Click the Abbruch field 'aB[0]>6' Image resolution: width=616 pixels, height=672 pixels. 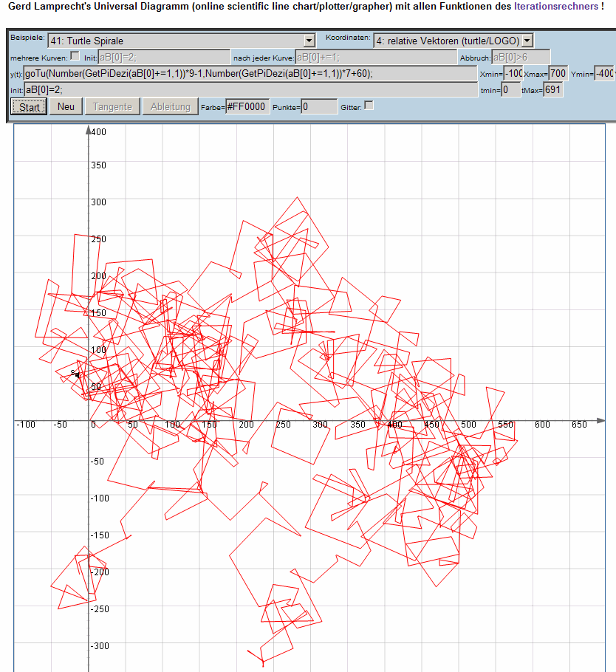(521, 57)
